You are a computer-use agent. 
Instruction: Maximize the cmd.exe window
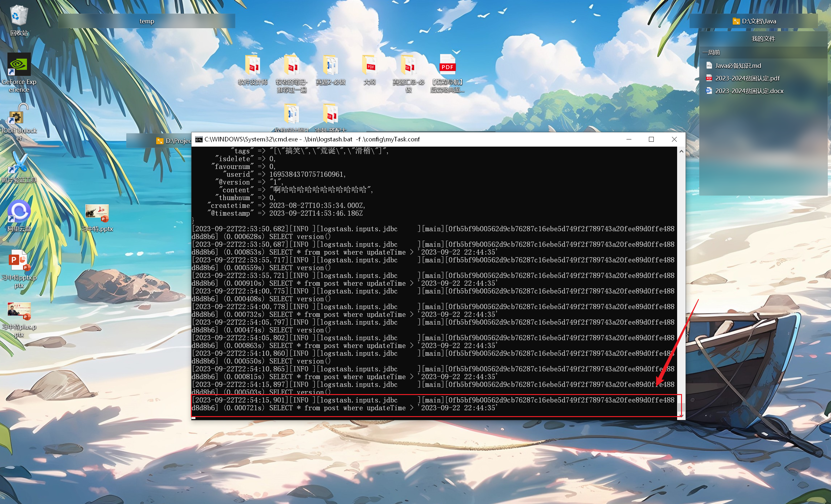coord(651,139)
